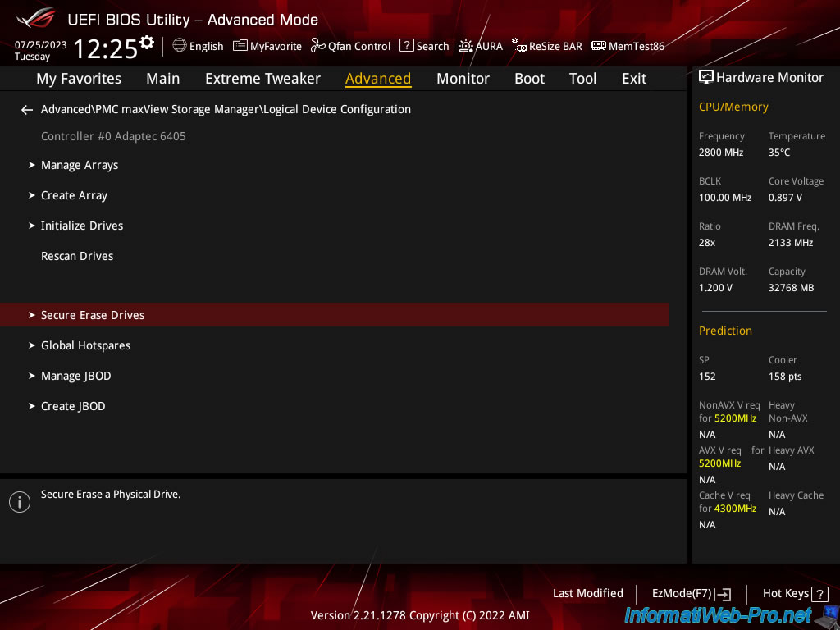The height and width of the screenshot is (630, 840).
Task: Select the Advanced tab
Action: pos(378,79)
